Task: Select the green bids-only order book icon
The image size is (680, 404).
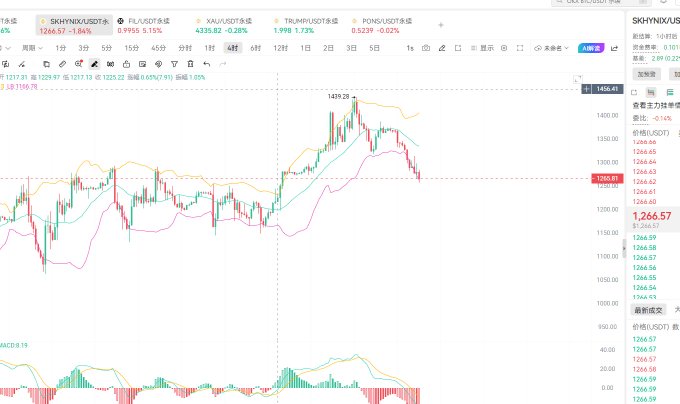Action: click(x=670, y=92)
